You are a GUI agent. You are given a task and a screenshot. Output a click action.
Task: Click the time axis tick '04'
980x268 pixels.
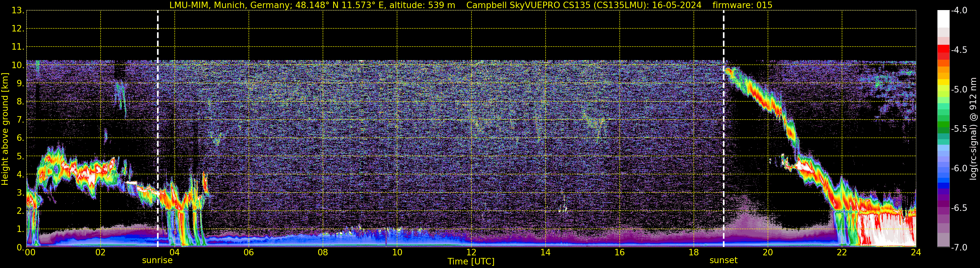pyautogui.click(x=175, y=253)
